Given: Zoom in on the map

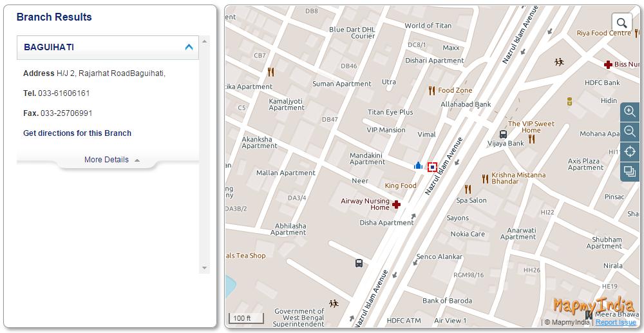Looking at the screenshot, I should [630, 111].
